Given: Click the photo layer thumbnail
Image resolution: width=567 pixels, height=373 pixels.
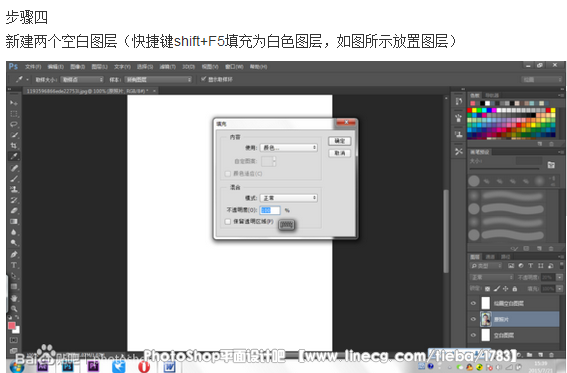Looking at the screenshot, I should click(x=486, y=319).
